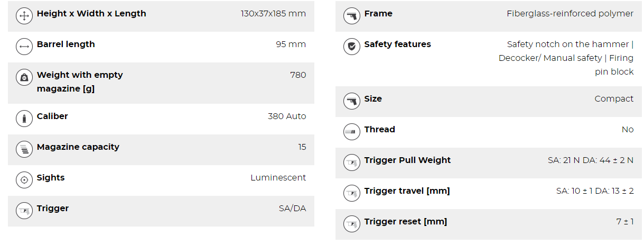Click the Sights crosshair icon
This screenshot has height=244, width=644.
click(24, 180)
